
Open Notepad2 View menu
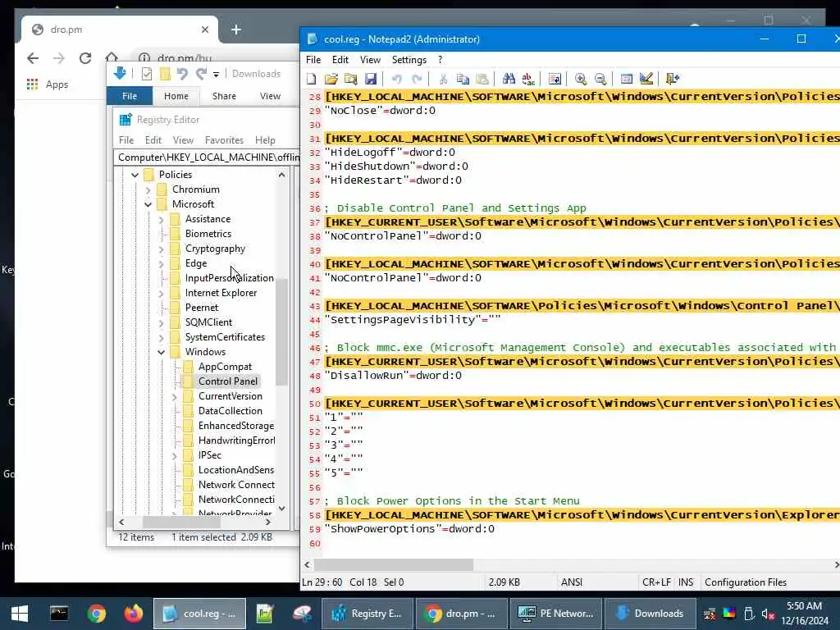(x=370, y=60)
